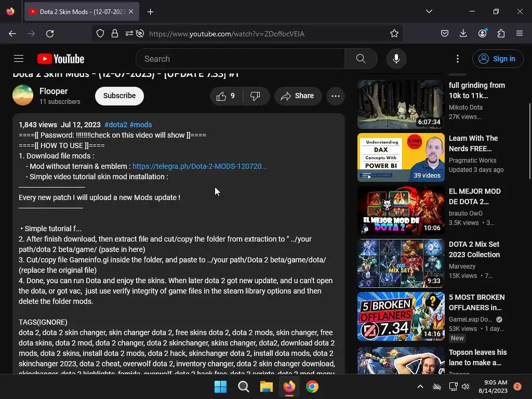Open Flooper channel avatar
Screen dimensions: 532x399
pyautogui.click(x=23, y=95)
